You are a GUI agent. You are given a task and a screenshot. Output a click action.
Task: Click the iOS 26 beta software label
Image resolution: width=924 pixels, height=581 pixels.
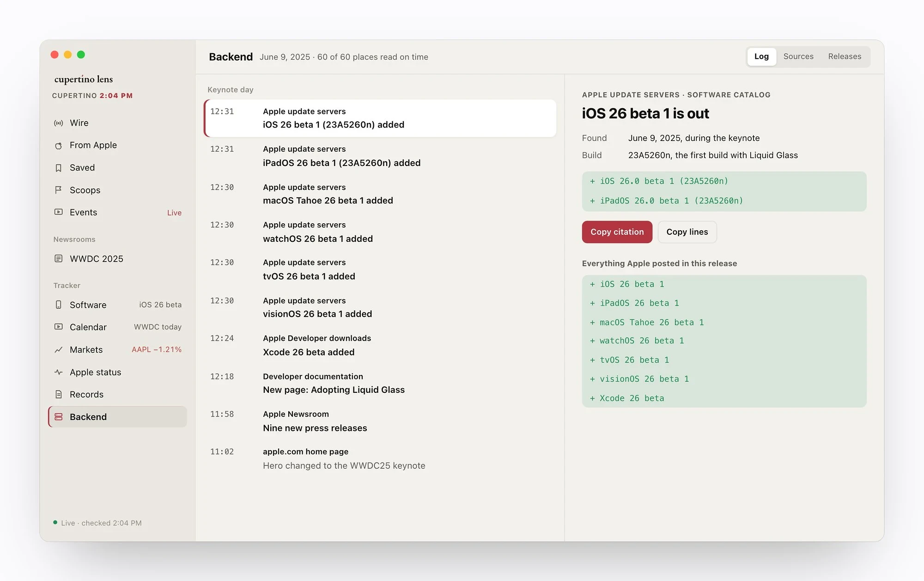click(160, 305)
